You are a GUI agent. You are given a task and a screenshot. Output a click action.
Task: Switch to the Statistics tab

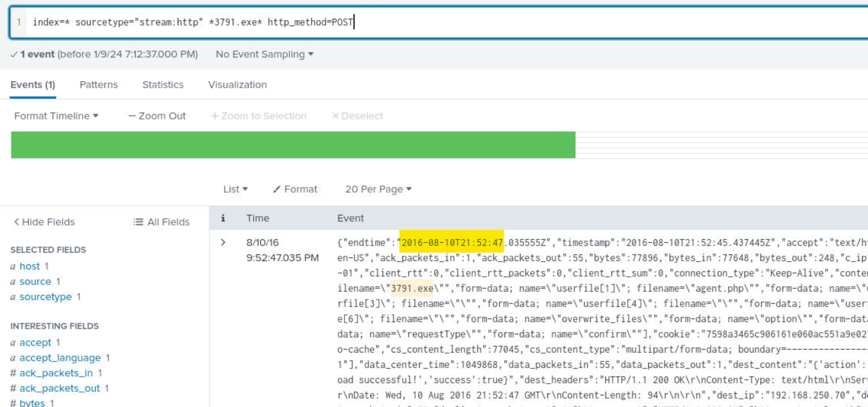click(x=162, y=85)
